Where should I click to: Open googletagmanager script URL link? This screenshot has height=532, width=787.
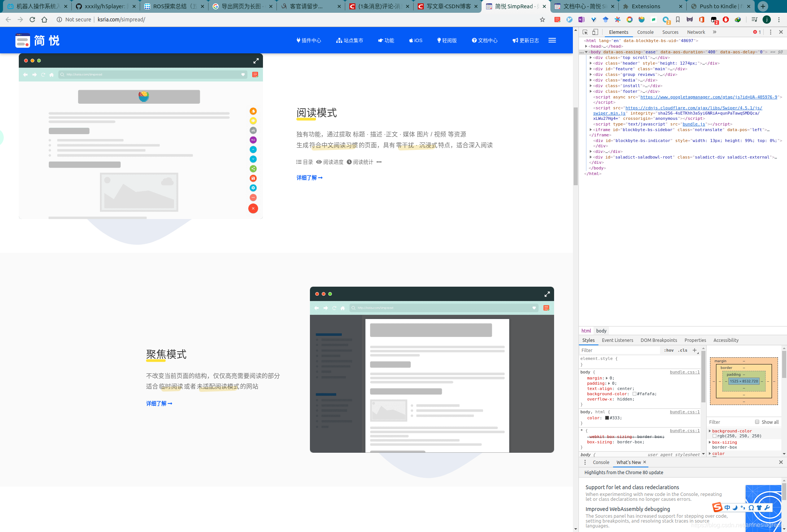pos(708,97)
